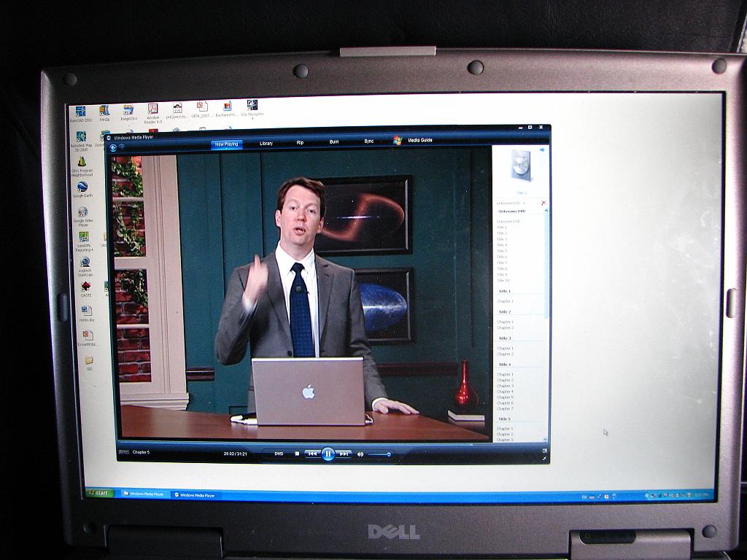747x560 pixels.
Task: Click the bold Unknown DVD heading
Action: point(511,211)
